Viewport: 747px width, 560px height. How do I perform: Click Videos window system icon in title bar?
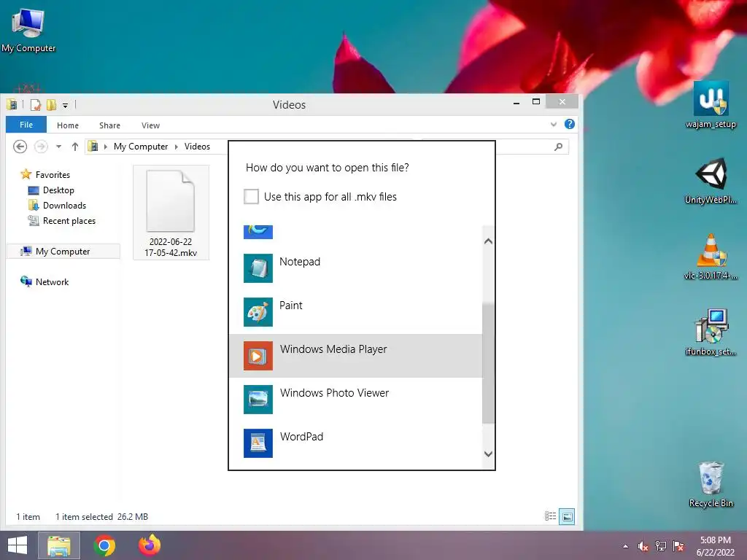[12, 104]
